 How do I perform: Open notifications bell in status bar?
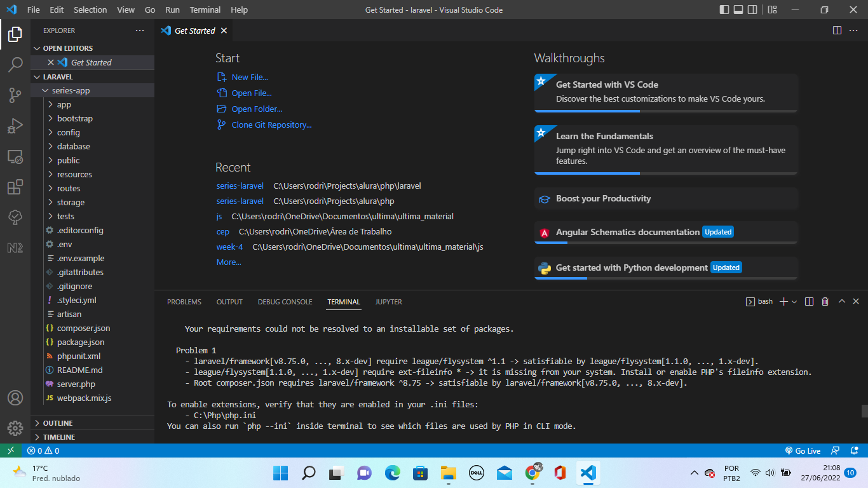[856, 451]
